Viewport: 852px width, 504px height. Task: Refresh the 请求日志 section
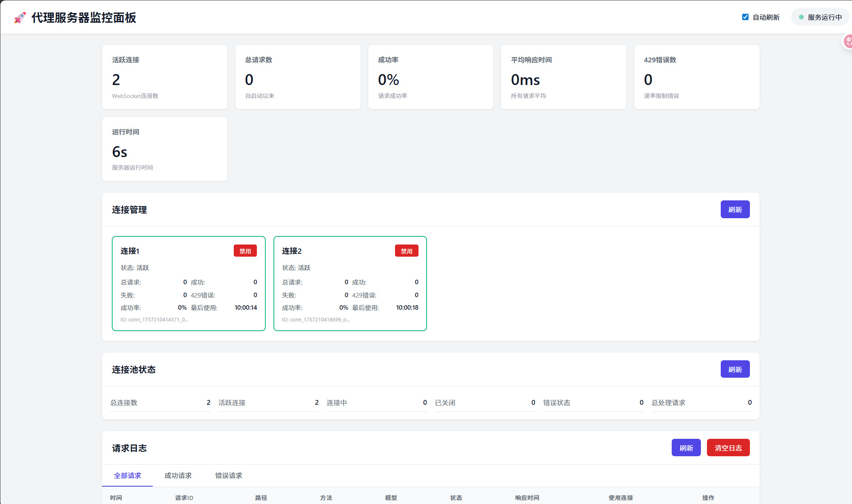[686, 448]
